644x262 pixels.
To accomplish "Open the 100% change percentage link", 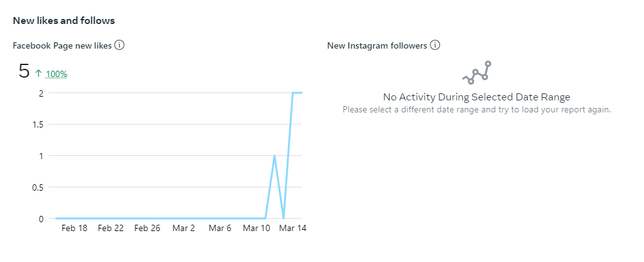I will 57,74.
